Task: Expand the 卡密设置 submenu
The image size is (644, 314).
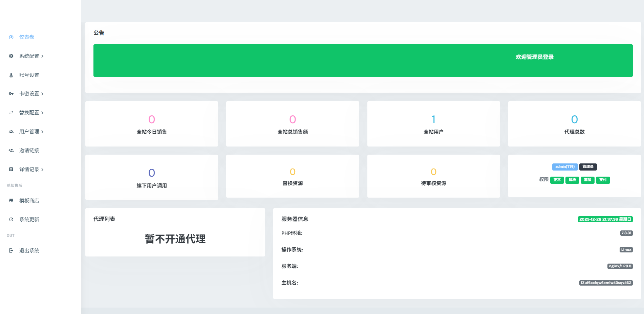Action: point(42,94)
